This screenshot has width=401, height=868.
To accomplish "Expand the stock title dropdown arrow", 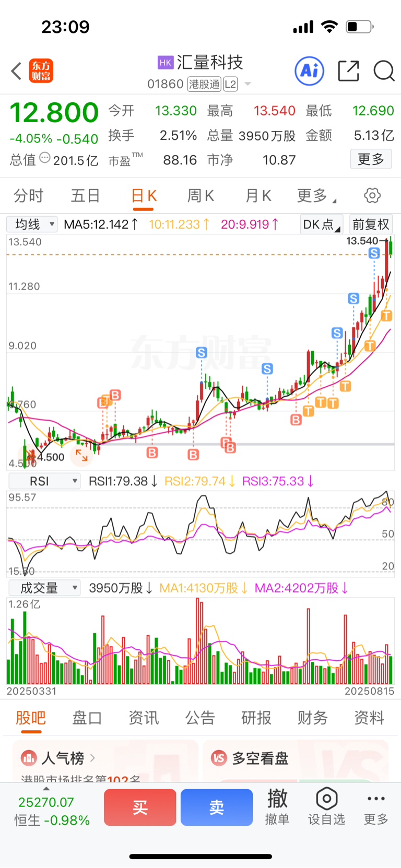I will 247,84.
